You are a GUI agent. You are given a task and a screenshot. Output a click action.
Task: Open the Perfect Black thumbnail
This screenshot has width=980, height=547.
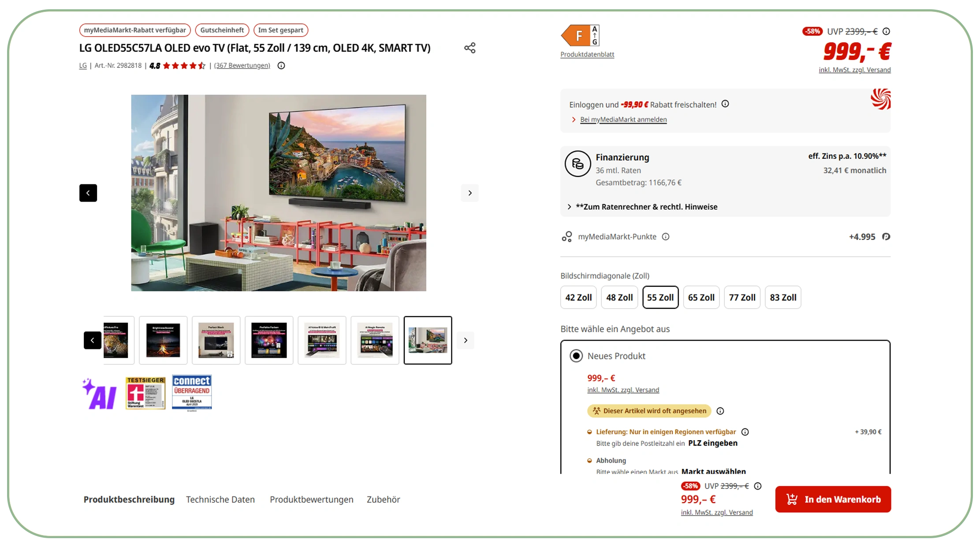pos(216,340)
